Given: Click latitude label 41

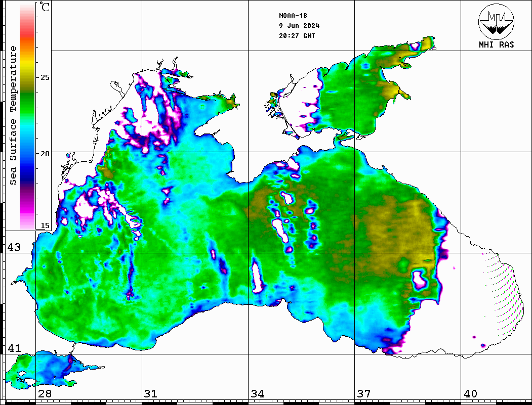Looking at the screenshot, I should [14, 348].
